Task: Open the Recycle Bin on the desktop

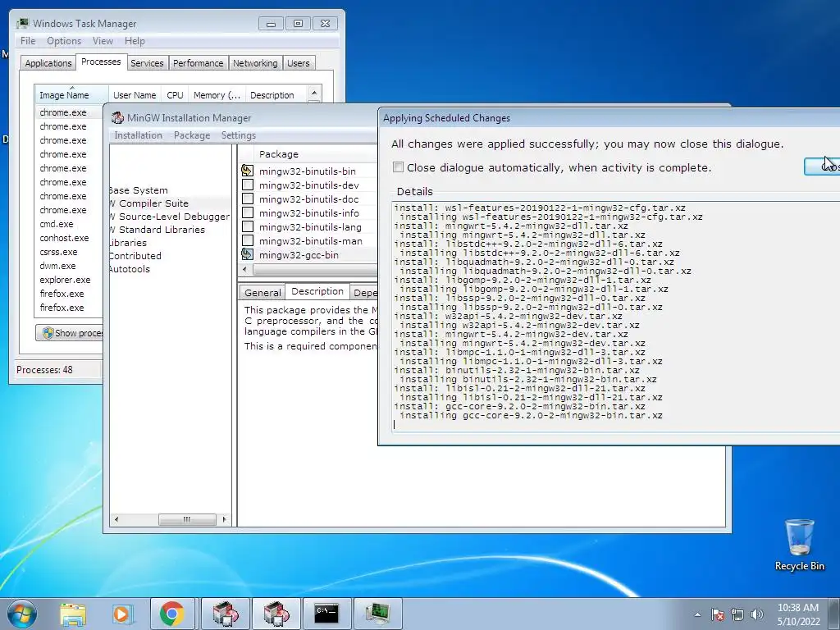Action: tap(799, 545)
